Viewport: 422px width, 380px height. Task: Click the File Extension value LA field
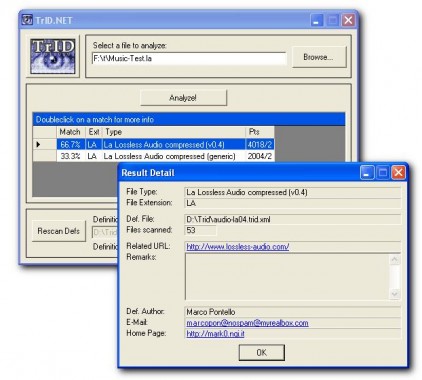coord(293,203)
